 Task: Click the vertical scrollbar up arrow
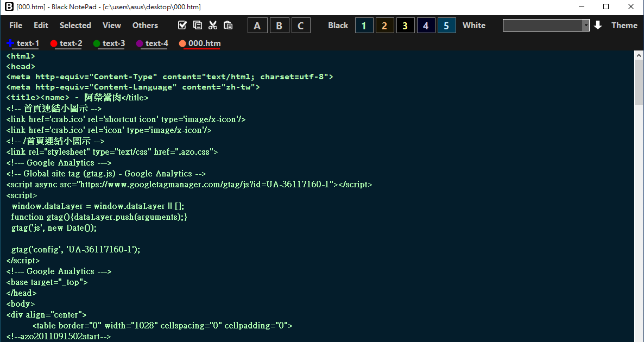pyautogui.click(x=639, y=54)
